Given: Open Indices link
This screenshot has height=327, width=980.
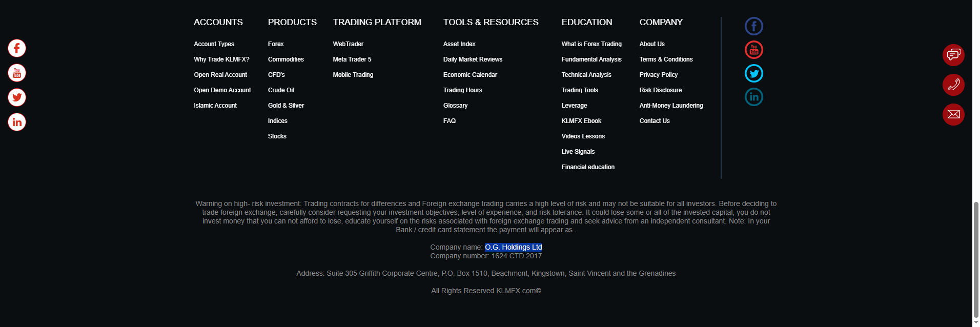Looking at the screenshot, I should pos(277,121).
